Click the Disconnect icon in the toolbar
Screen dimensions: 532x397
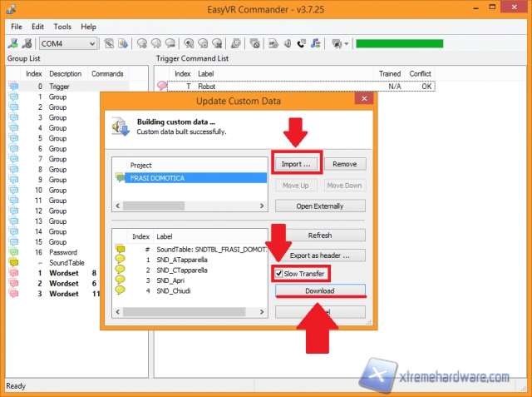[x=28, y=43]
